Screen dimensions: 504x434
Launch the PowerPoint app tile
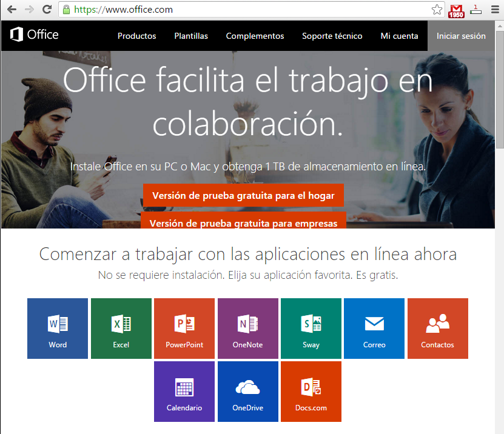pos(184,329)
